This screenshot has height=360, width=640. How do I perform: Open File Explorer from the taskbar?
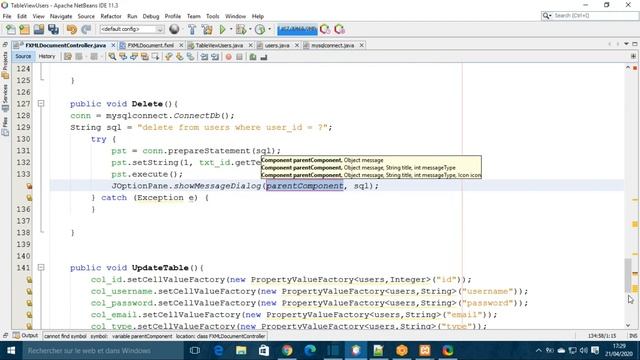(x=241, y=351)
